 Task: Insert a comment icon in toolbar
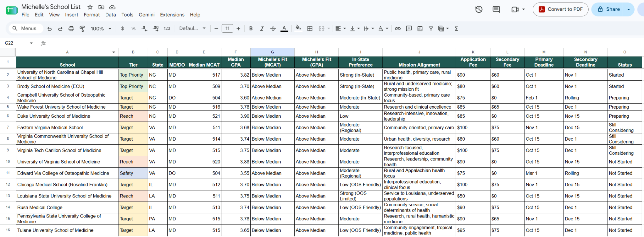pos(409,29)
